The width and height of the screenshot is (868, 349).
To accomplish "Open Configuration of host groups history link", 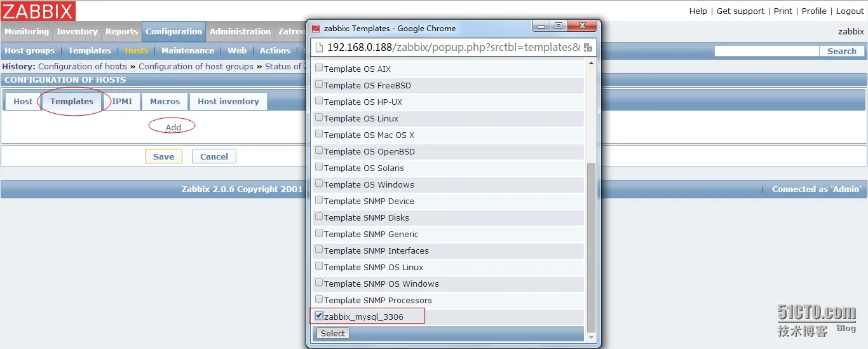I will click(x=196, y=66).
